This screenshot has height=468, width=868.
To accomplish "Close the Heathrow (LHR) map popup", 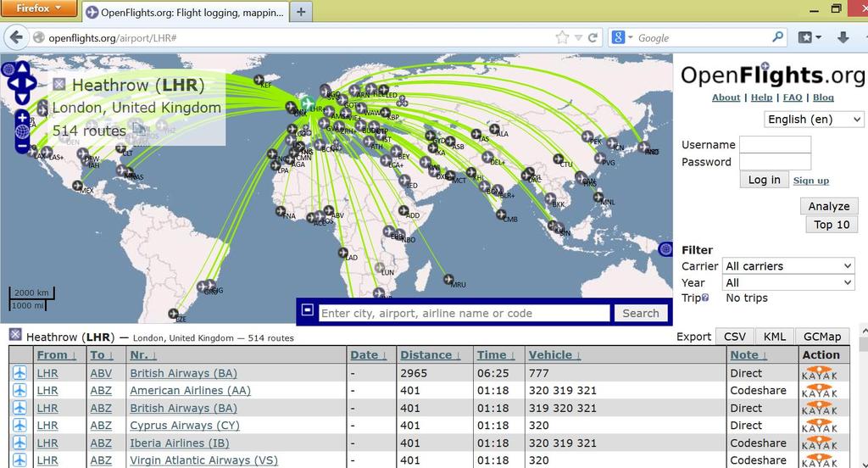I will [59, 85].
